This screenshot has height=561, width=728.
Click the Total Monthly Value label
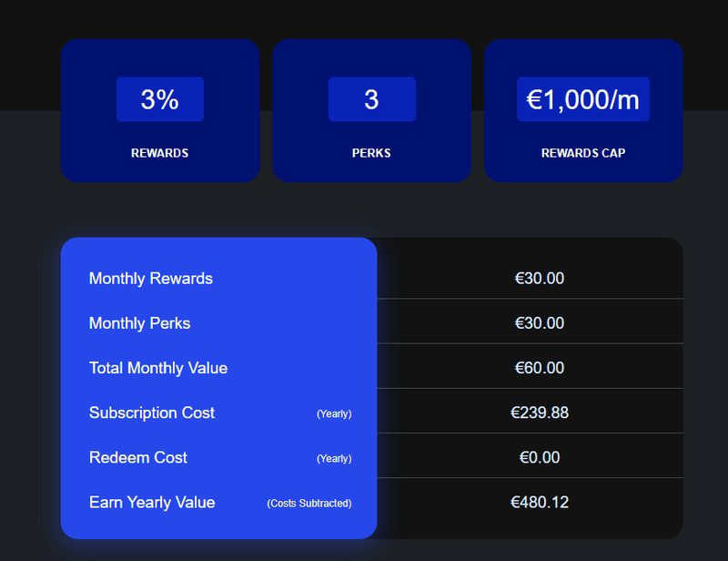coord(158,368)
